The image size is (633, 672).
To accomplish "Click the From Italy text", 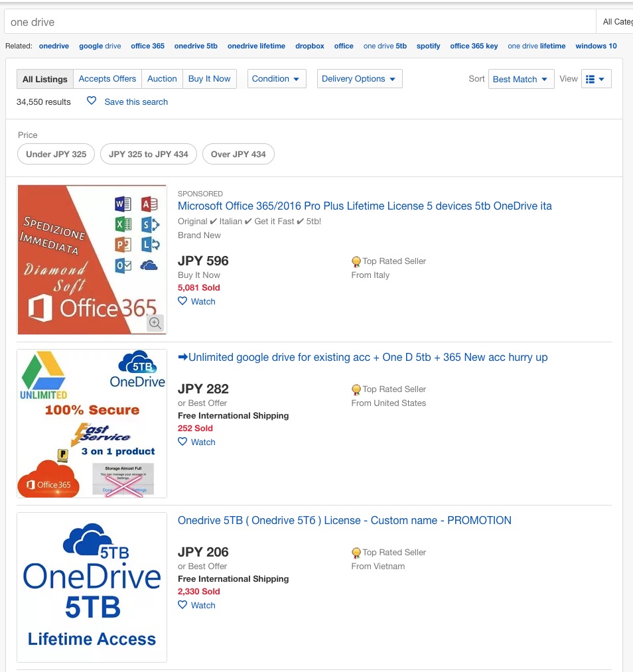I will [370, 275].
